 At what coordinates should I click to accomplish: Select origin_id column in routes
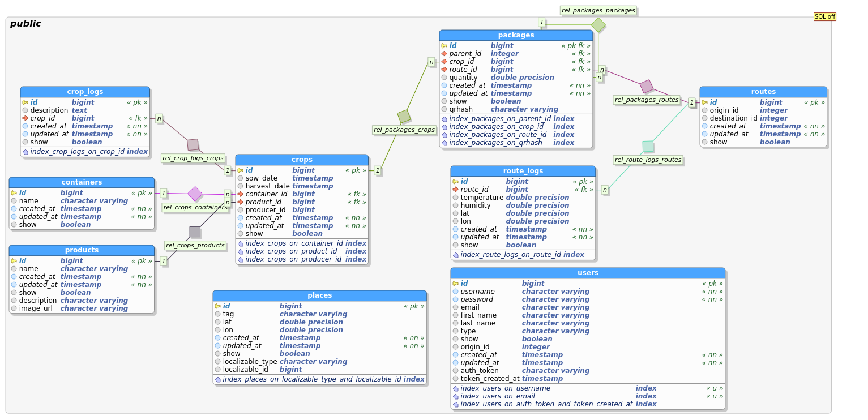[763, 110]
